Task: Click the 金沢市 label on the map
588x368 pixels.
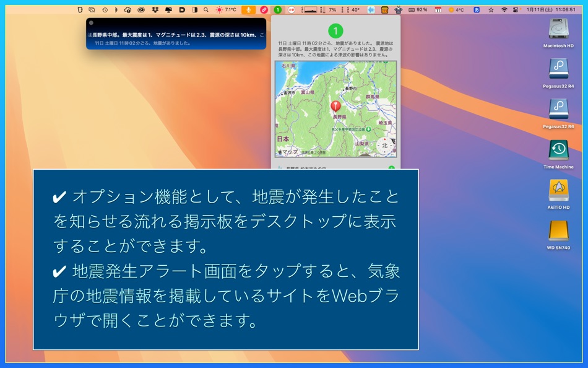Action: [x=289, y=92]
